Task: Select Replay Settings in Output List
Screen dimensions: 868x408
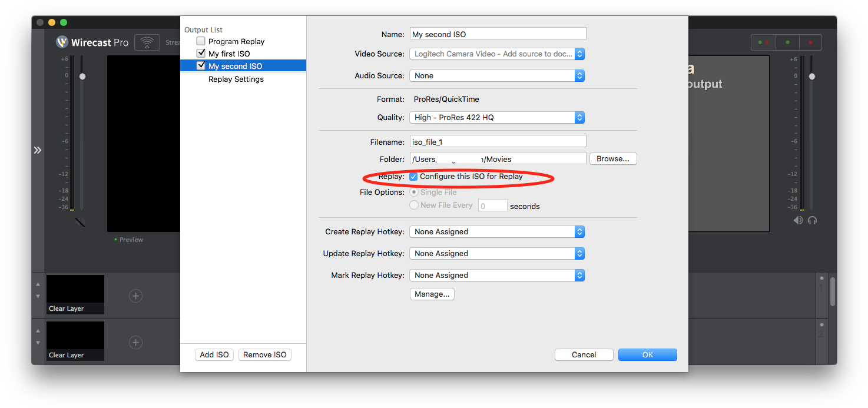Action: point(236,79)
